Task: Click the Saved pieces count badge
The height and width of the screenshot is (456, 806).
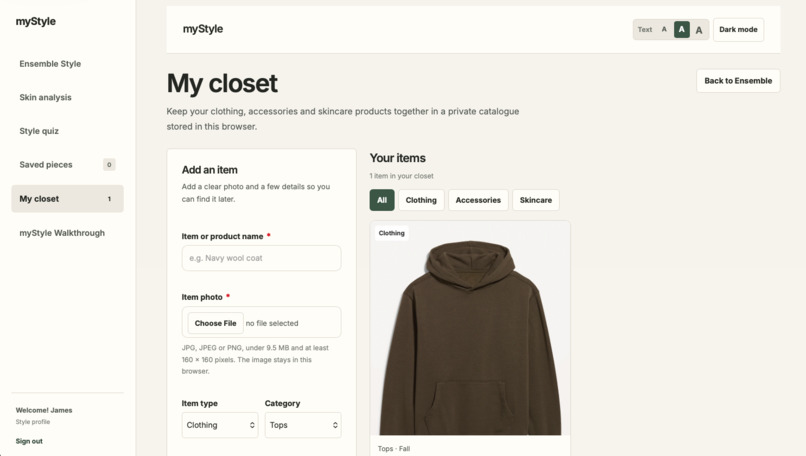Action: click(x=109, y=165)
